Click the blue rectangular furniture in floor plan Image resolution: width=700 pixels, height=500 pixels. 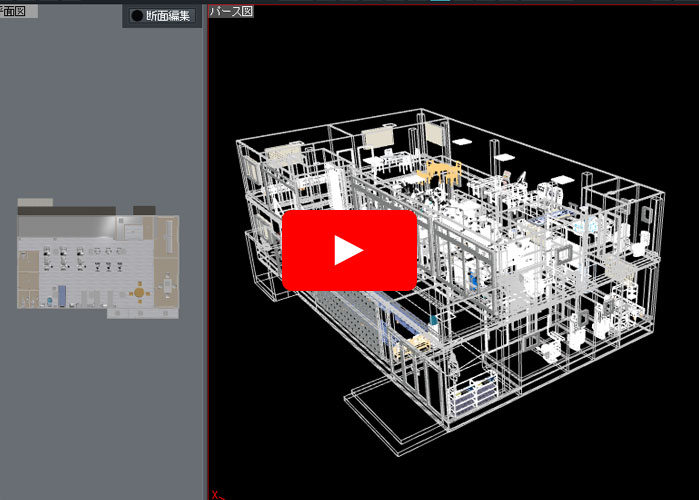(x=60, y=295)
